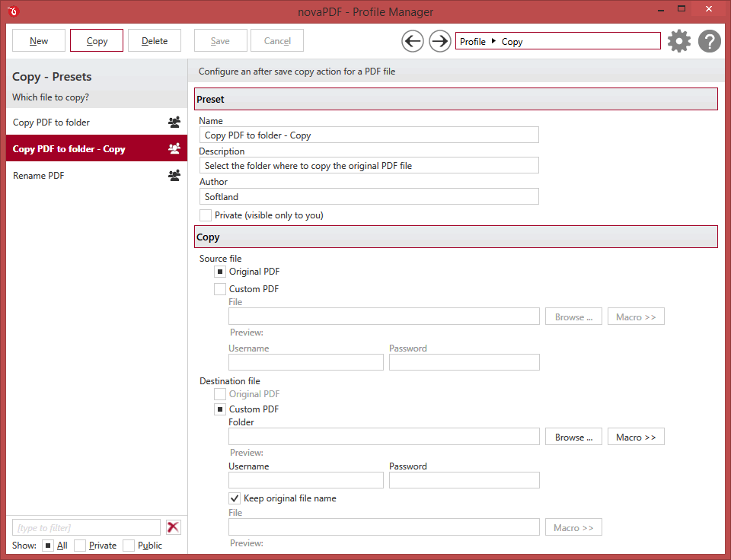The width and height of the screenshot is (731, 560).
Task: Click the Preset section header
Action: 455,99
